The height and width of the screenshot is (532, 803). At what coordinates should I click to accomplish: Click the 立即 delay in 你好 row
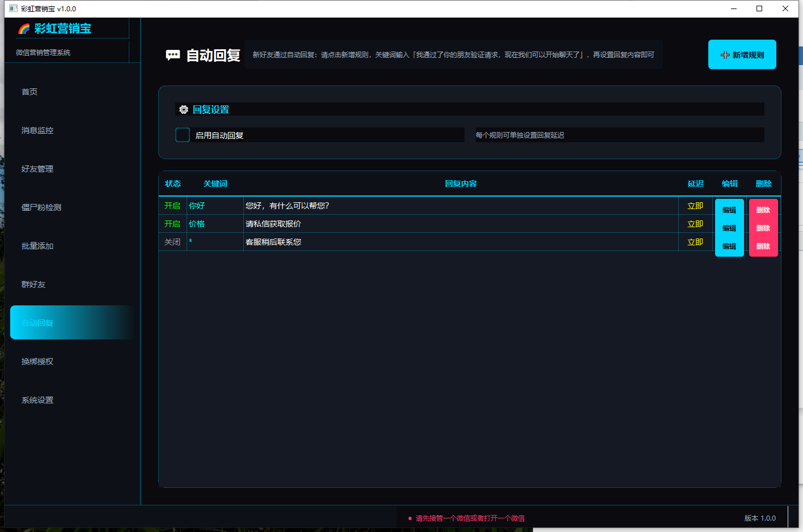tap(695, 206)
